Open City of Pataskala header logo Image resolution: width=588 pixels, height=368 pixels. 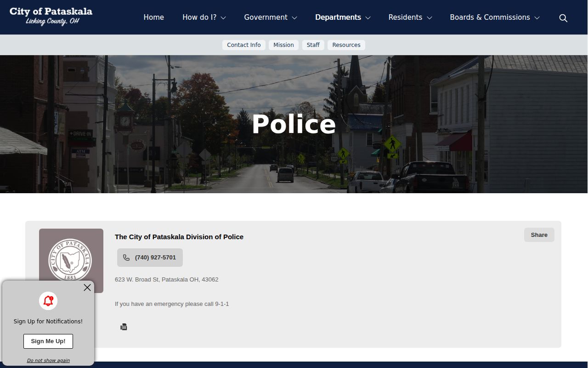click(x=51, y=17)
